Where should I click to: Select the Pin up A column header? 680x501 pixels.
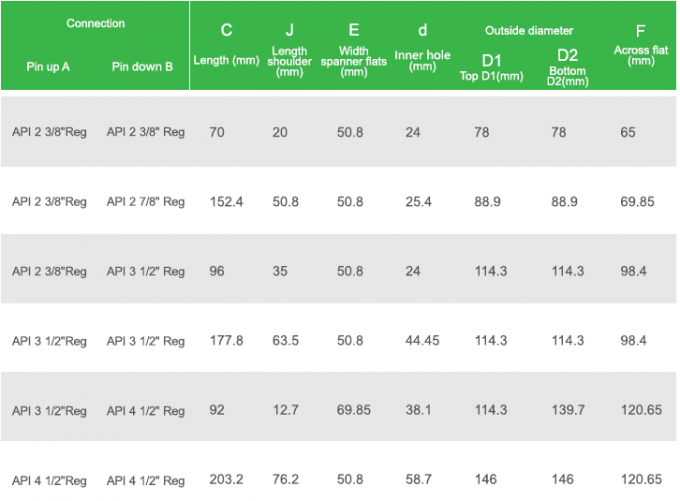click(x=48, y=67)
